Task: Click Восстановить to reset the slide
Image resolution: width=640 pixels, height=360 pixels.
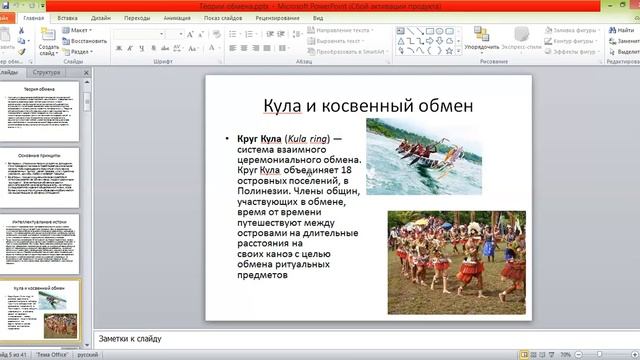Action: click(x=84, y=41)
